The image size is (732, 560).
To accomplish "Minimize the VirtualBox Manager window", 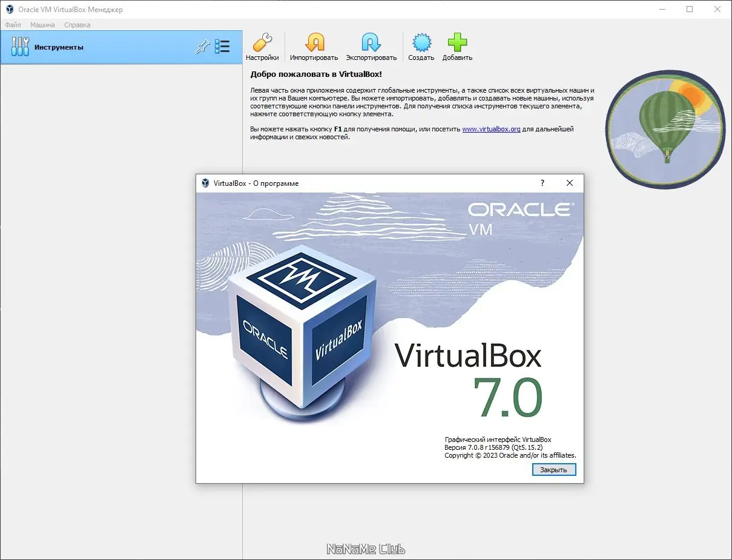I will coord(662,9).
